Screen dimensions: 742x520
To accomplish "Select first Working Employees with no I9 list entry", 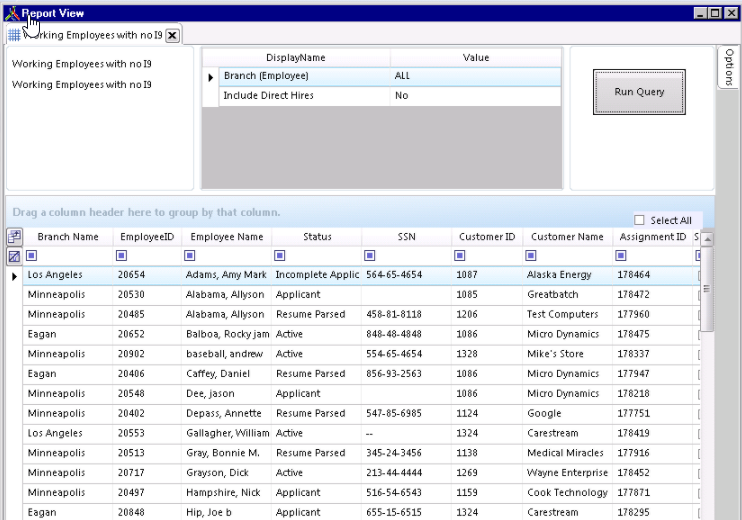I will coord(81,64).
